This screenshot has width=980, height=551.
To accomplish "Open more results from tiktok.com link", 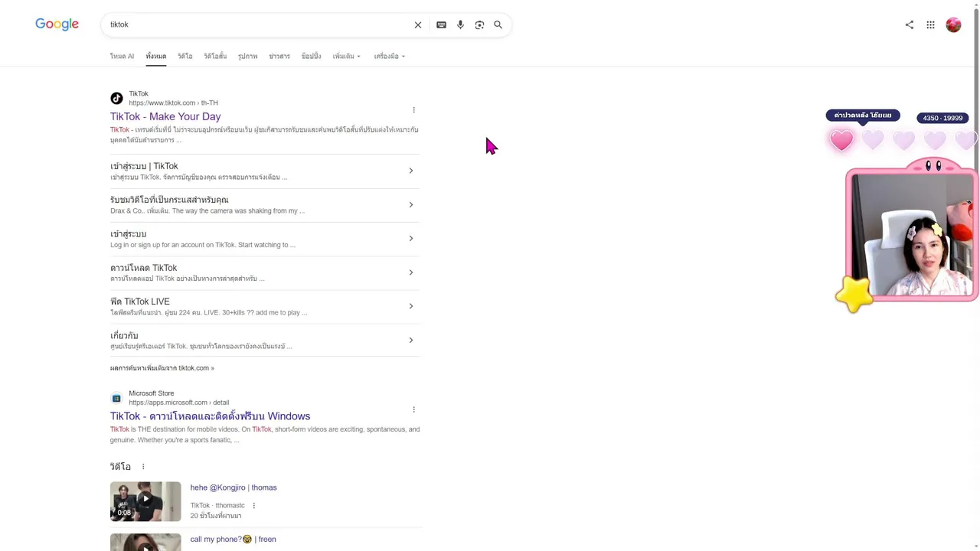I will pos(162,368).
